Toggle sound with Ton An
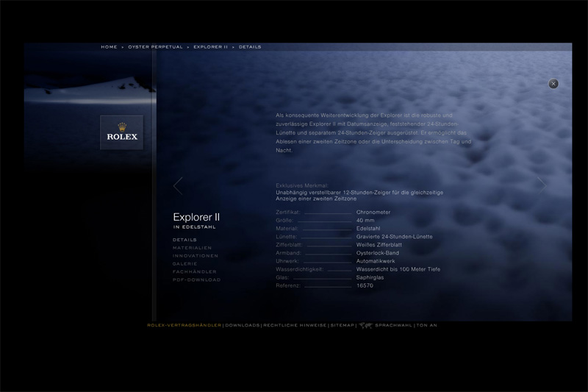The image size is (588, 392). (x=427, y=325)
